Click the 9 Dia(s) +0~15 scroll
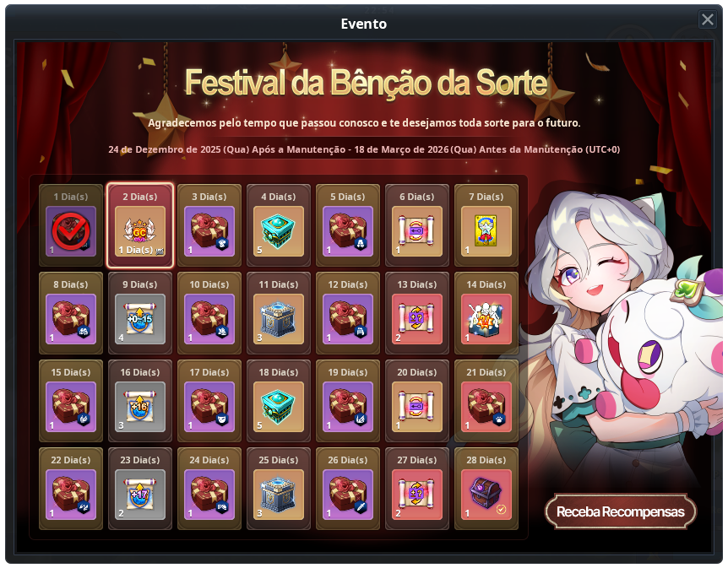The height and width of the screenshot is (568, 728). point(139,319)
